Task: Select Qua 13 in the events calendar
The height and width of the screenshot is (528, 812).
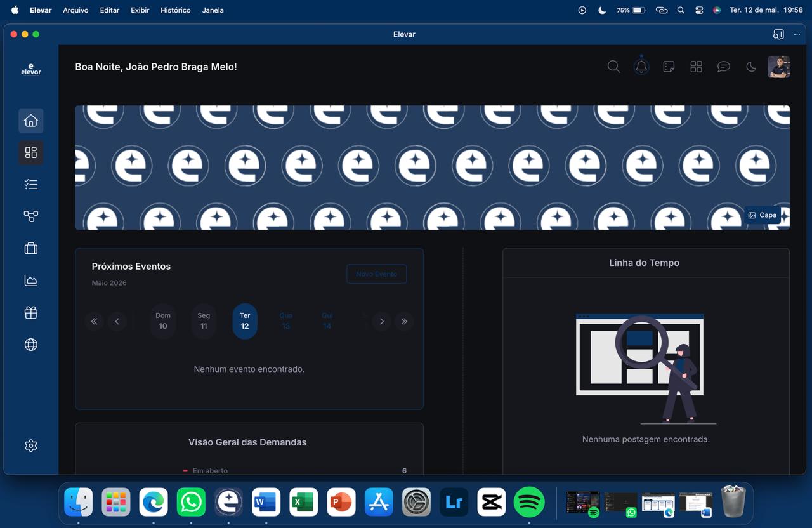Action: click(285, 321)
